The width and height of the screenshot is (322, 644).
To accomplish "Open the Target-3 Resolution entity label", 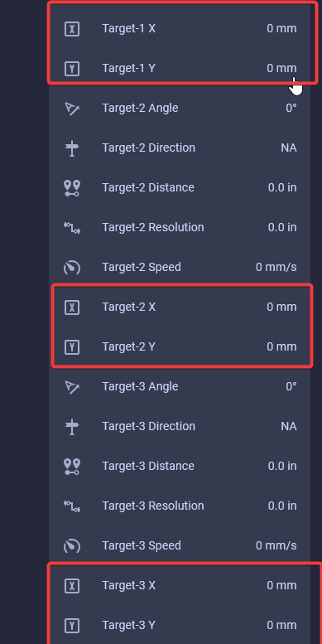I will pos(153,506).
